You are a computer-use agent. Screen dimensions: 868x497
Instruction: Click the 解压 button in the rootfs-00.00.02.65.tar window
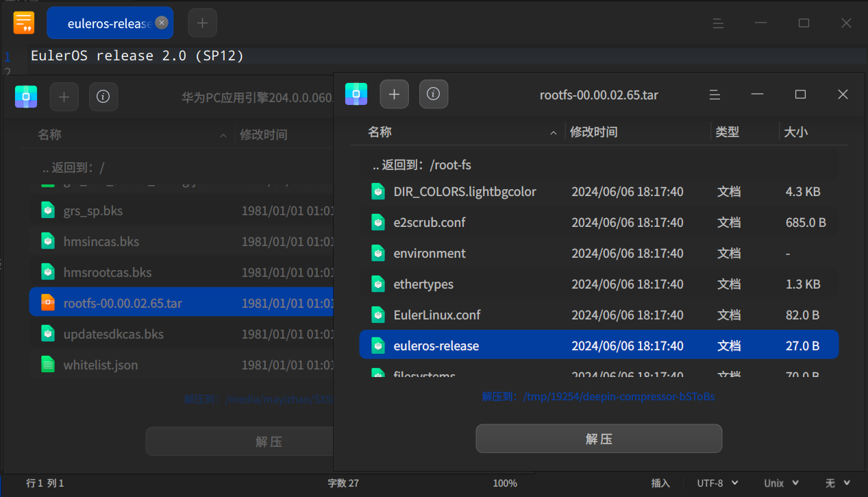point(599,439)
